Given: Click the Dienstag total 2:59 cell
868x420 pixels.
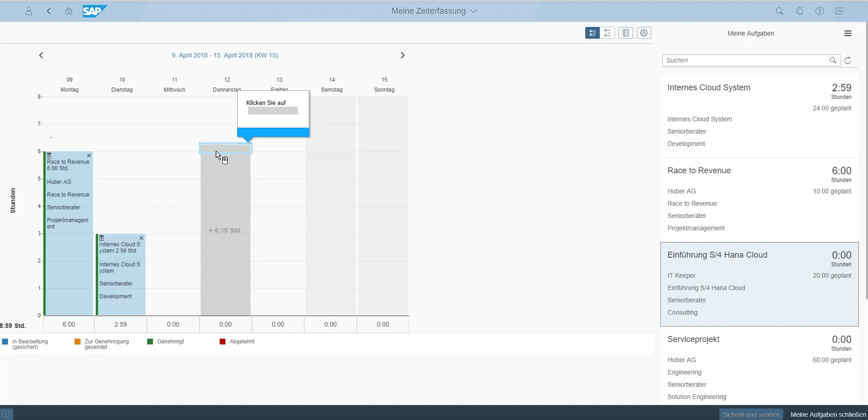Looking at the screenshot, I should [x=121, y=324].
